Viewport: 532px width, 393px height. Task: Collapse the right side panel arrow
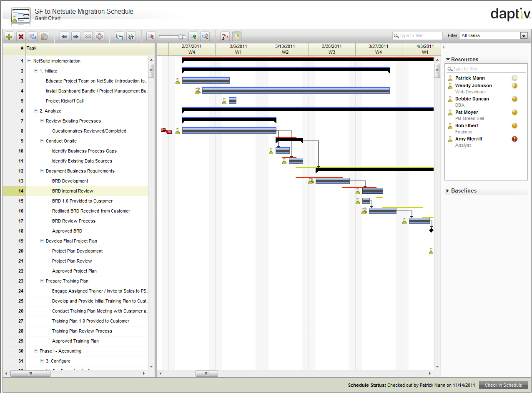tap(444, 47)
